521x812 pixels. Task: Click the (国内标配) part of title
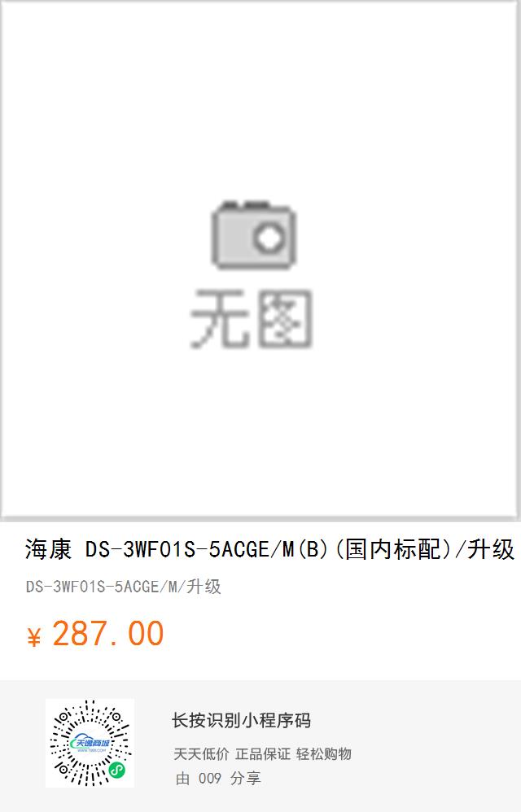[x=394, y=549]
